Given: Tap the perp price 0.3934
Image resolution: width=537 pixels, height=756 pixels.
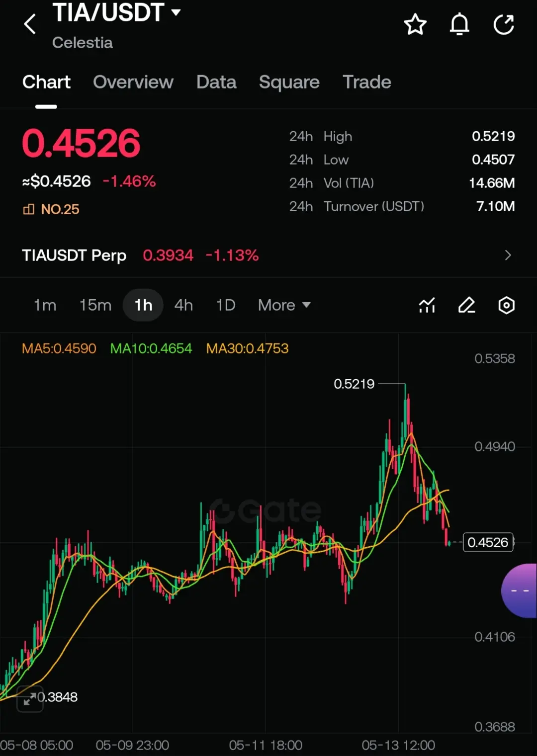Looking at the screenshot, I should 168,255.
